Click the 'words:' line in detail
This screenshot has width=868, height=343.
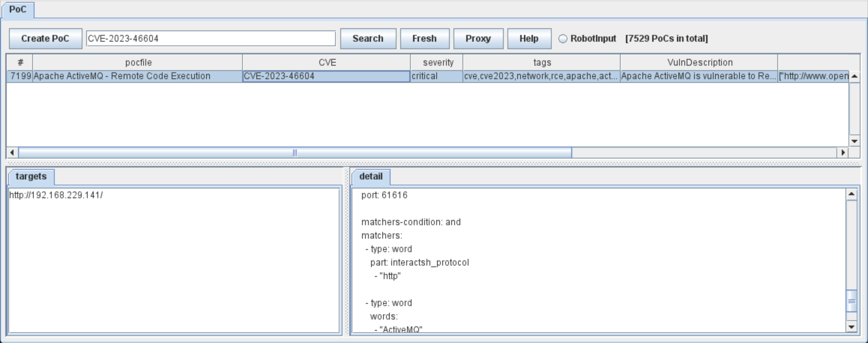(384, 317)
